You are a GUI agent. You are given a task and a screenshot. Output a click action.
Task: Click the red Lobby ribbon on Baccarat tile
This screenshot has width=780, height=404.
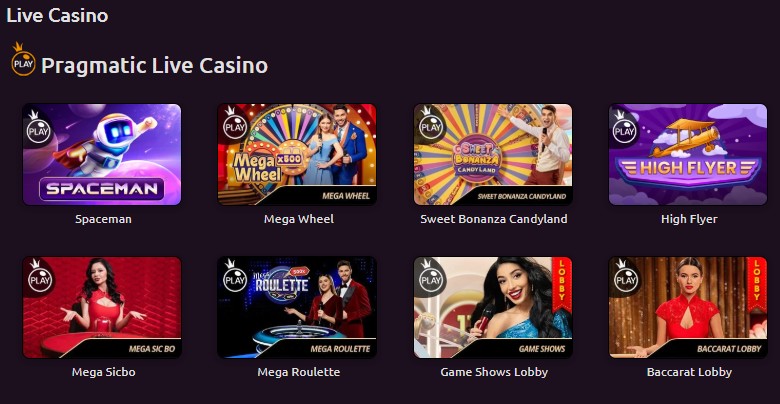point(757,282)
